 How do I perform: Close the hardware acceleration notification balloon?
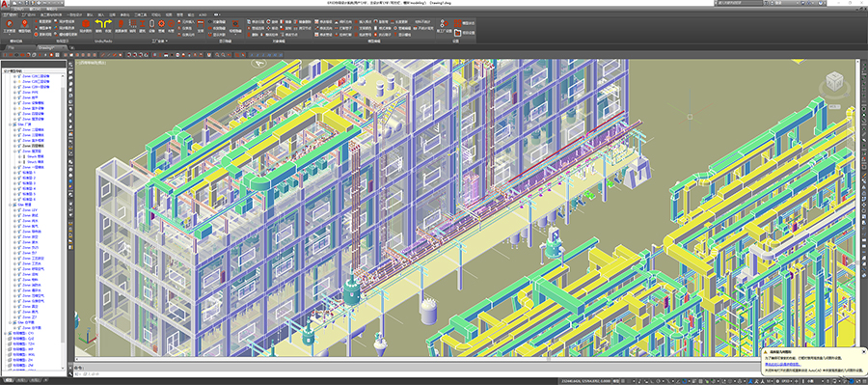click(x=863, y=352)
